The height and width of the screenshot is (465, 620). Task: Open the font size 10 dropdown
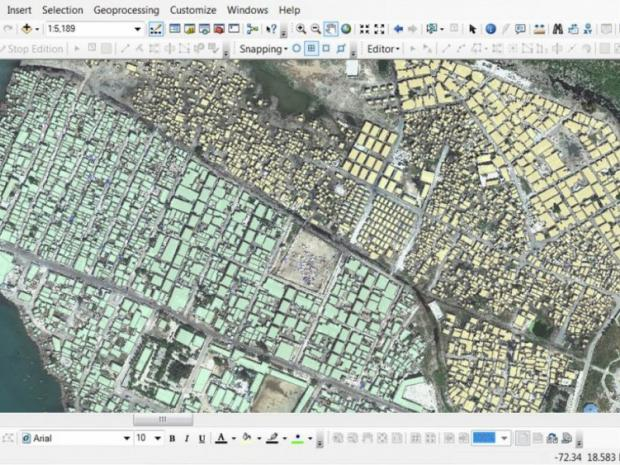[158, 438]
